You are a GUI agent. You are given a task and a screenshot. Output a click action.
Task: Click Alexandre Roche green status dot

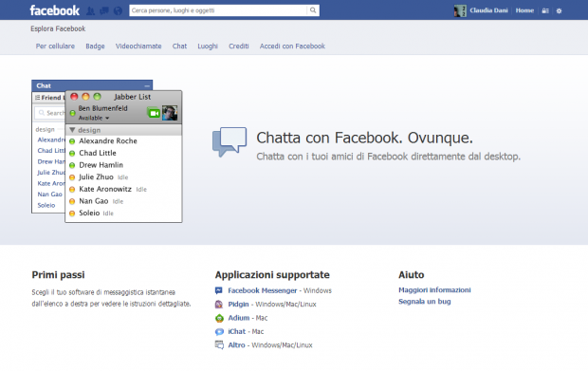coord(72,141)
